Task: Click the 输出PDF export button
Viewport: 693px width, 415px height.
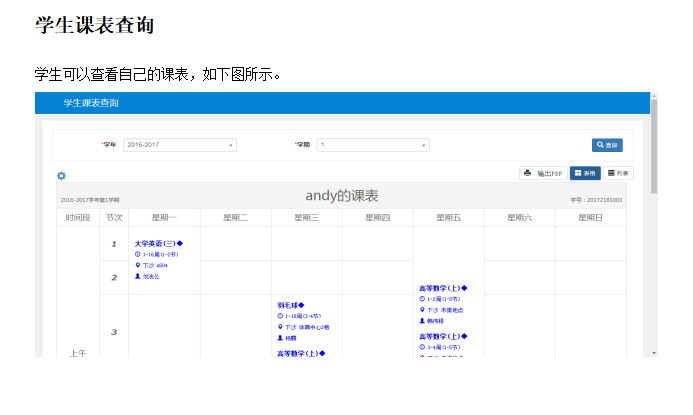Action: (x=543, y=173)
